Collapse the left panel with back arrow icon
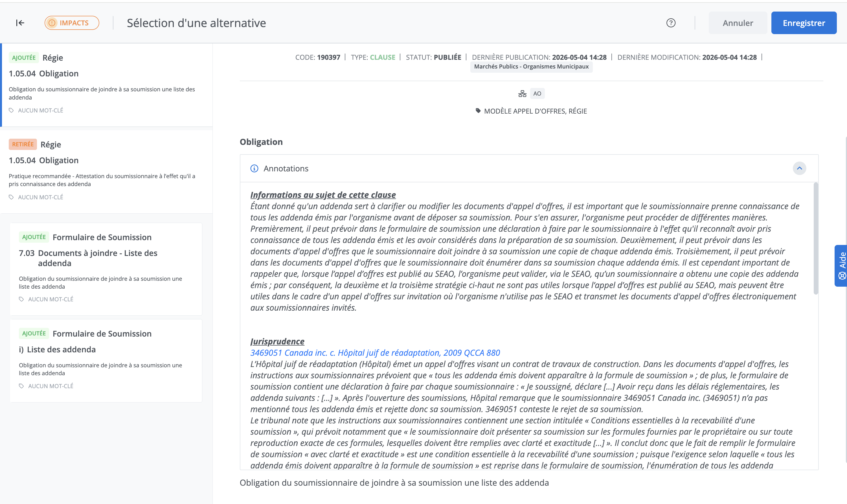 (20, 23)
